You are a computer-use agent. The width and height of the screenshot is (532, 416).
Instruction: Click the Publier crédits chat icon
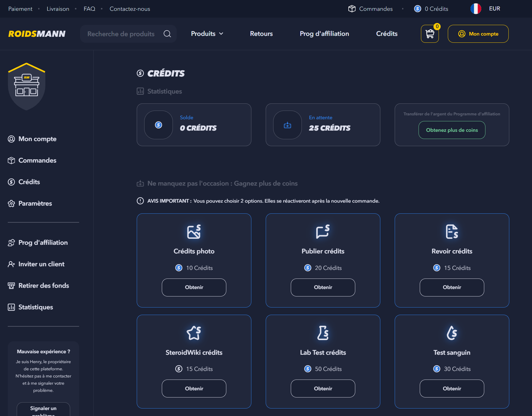coord(323,232)
